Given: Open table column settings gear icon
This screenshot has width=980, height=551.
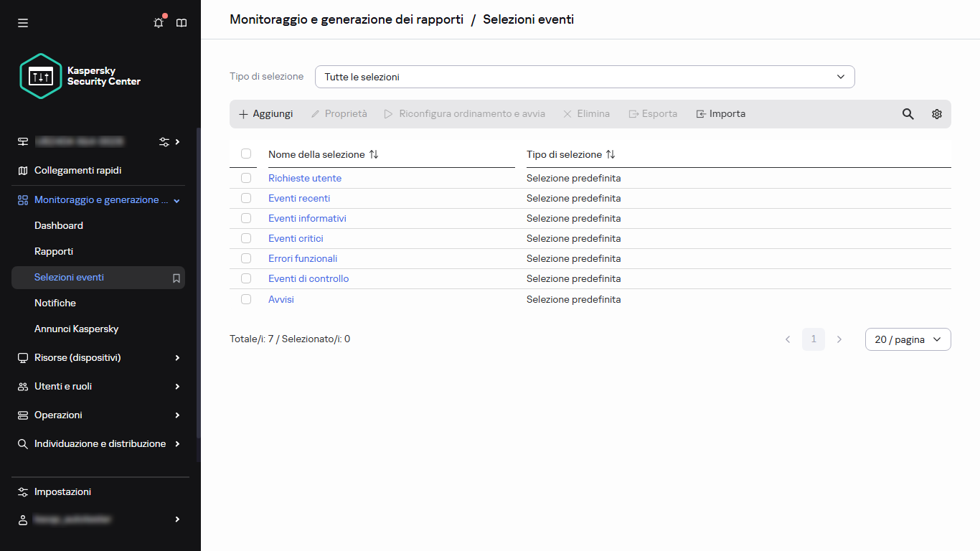Looking at the screenshot, I should (x=937, y=114).
